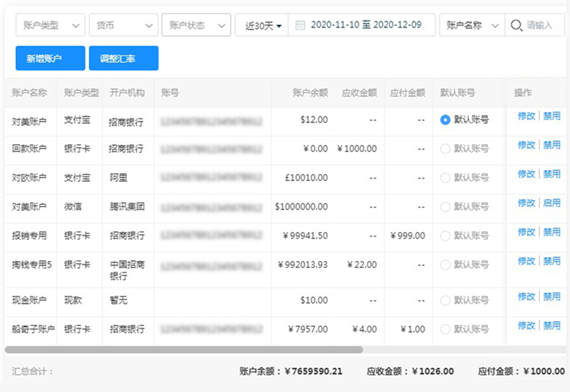
Task: Open the 近30天 period selector
Action: click(x=262, y=25)
